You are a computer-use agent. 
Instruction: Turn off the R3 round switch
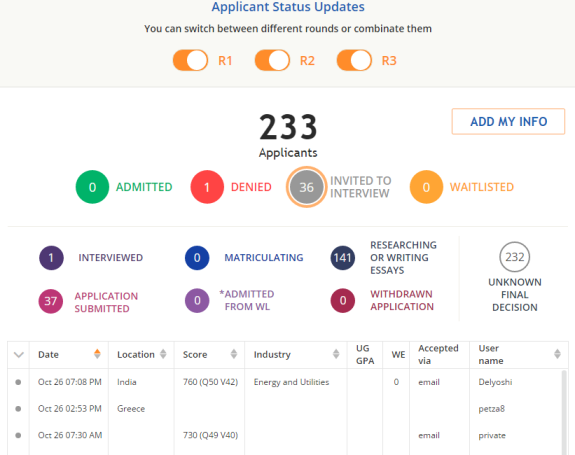tap(354, 60)
